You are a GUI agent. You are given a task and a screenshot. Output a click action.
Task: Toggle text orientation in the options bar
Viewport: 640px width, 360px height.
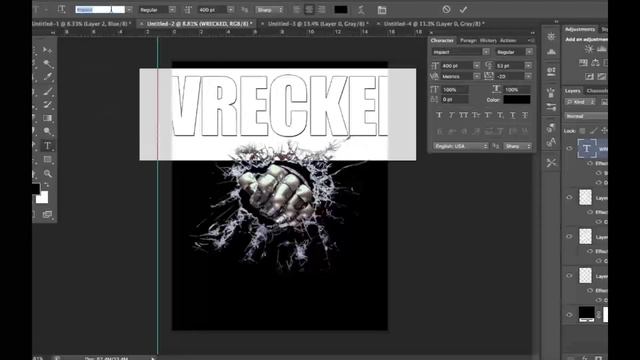coord(61,9)
